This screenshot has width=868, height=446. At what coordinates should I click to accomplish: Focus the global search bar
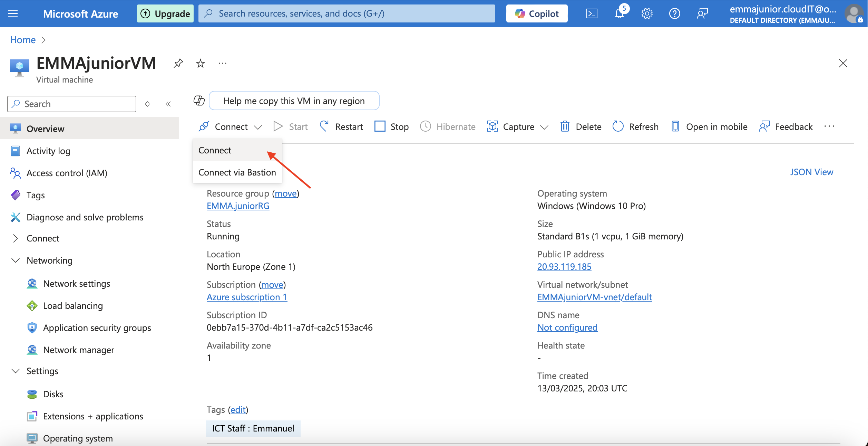point(347,13)
